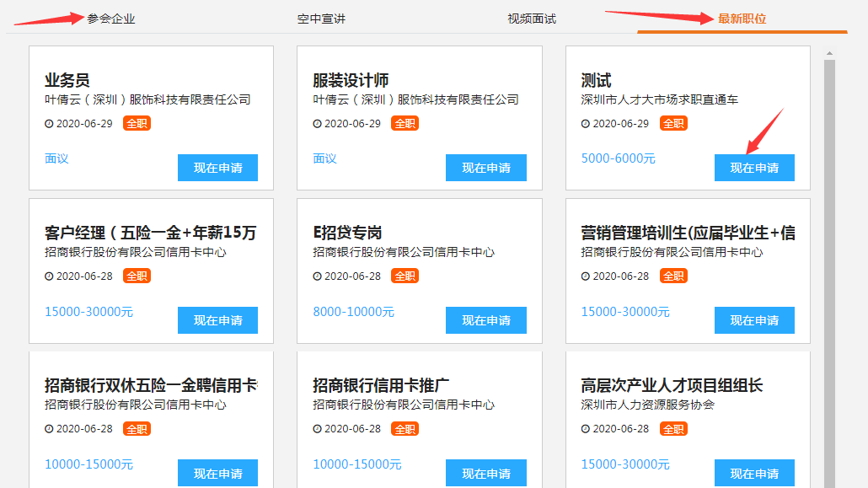The image size is (868, 488).
Task: Apply now for 招商银行信用卡推广
Action: click(486, 473)
